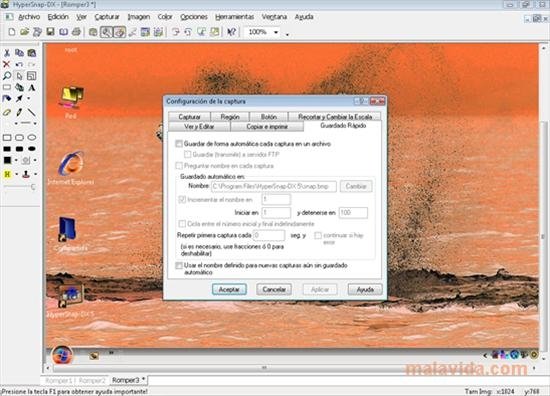Screen dimensions: 550x396
Task: Click the Ayuda button in dialog
Action: (x=365, y=289)
